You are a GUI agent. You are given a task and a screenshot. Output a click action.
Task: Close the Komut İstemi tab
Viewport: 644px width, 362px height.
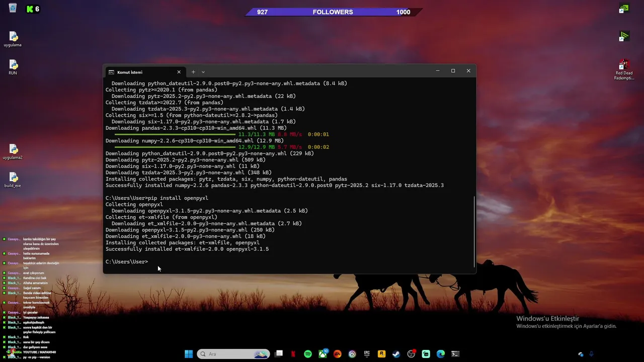click(x=179, y=72)
